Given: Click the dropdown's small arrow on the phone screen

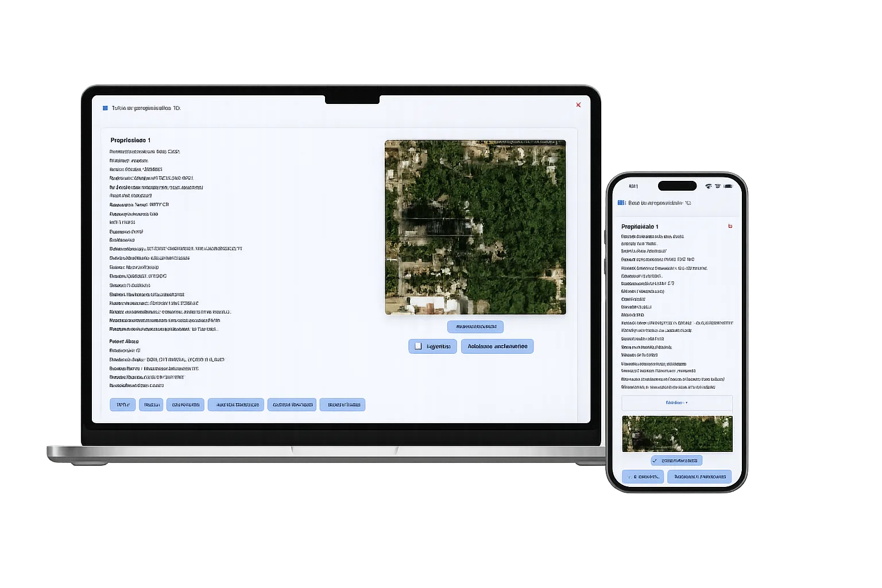Looking at the screenshot, I should 687,403.
